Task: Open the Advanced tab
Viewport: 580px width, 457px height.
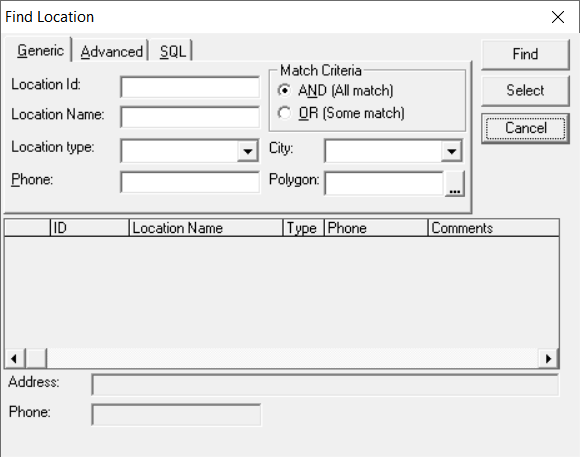Action: tap(111, 51)
